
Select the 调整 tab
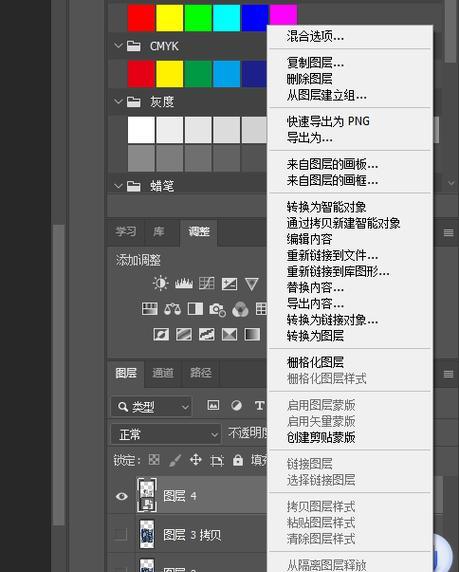pos(199,232)
